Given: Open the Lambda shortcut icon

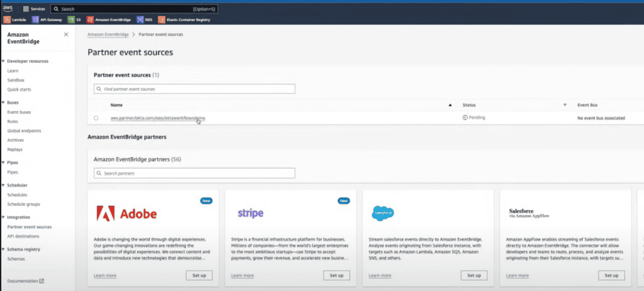Looking at the screenshot, I should [x=7, y=20].
